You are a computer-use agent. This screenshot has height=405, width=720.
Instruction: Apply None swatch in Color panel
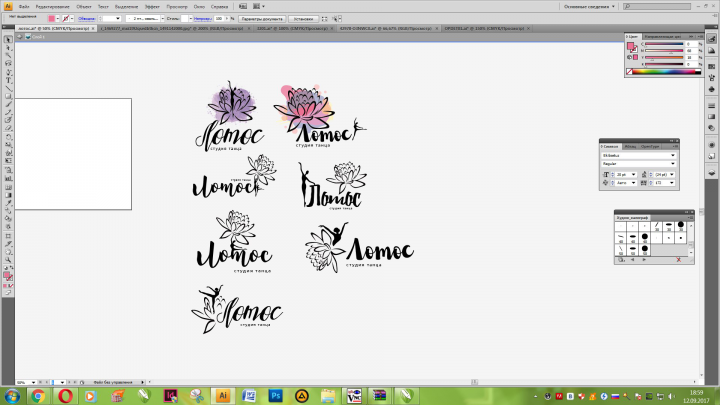630,72
